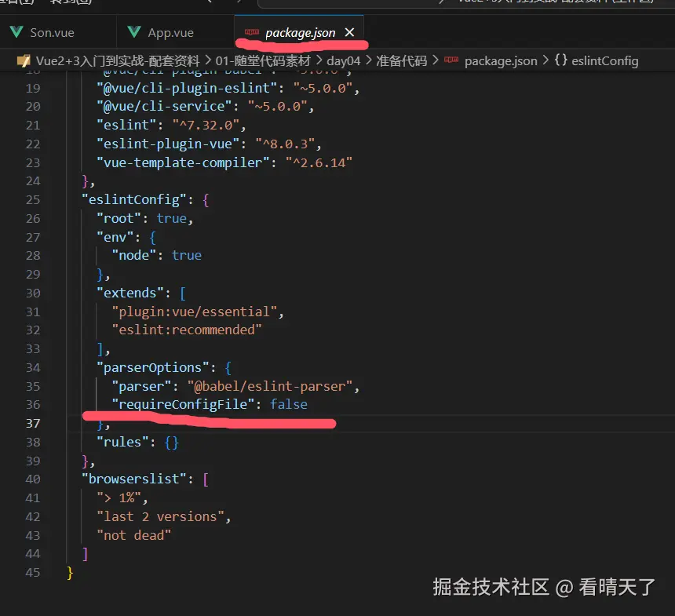675x616 pixels.
Task: Click the Vue icon on Son.vue tab
Action: (16, 32)
